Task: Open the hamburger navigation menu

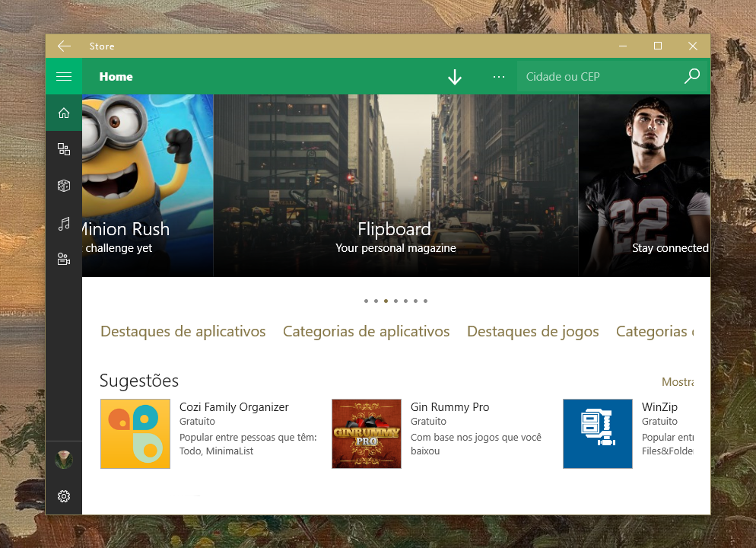Action: coord(64,76)
